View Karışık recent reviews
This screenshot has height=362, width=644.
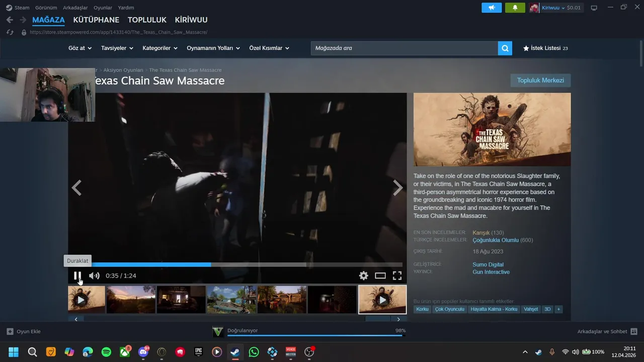click(x=481, y=233)
